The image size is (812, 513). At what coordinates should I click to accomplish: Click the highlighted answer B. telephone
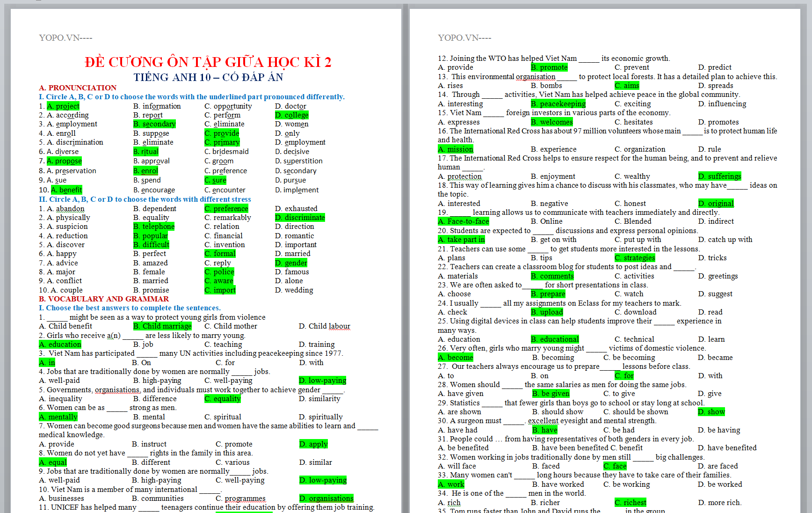[x=154, y=227]
